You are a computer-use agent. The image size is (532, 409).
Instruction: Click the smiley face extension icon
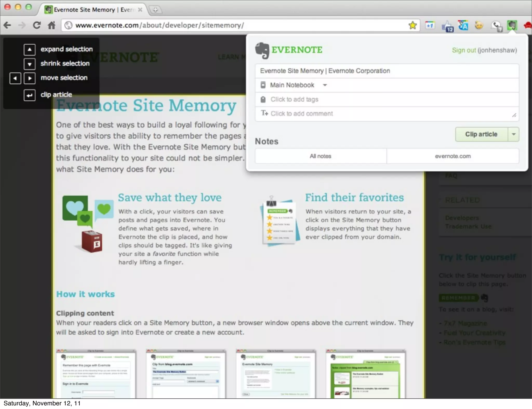point(479,25)
